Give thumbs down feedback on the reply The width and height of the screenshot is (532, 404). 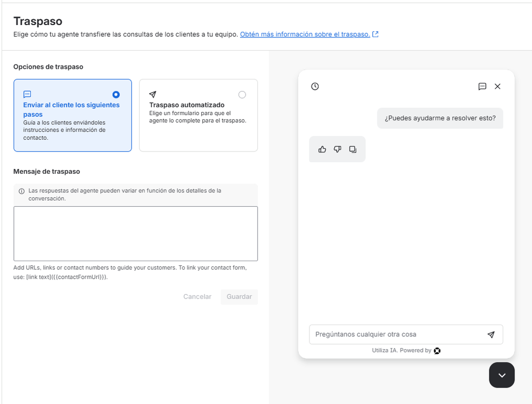pyautogui.click(x=337, y=149)
